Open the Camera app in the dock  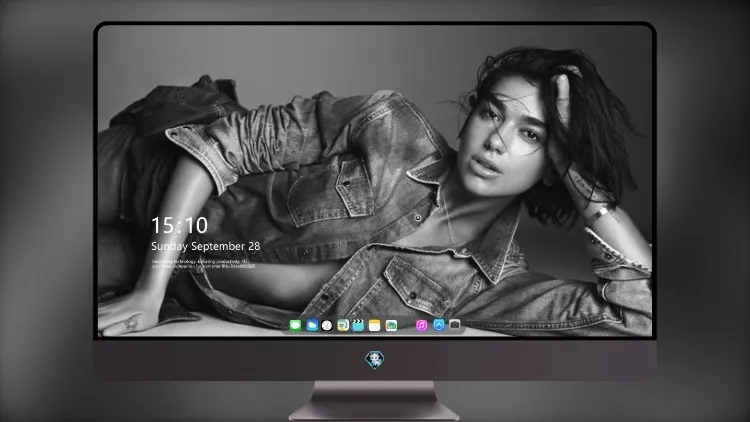click(x=454, y=324)
